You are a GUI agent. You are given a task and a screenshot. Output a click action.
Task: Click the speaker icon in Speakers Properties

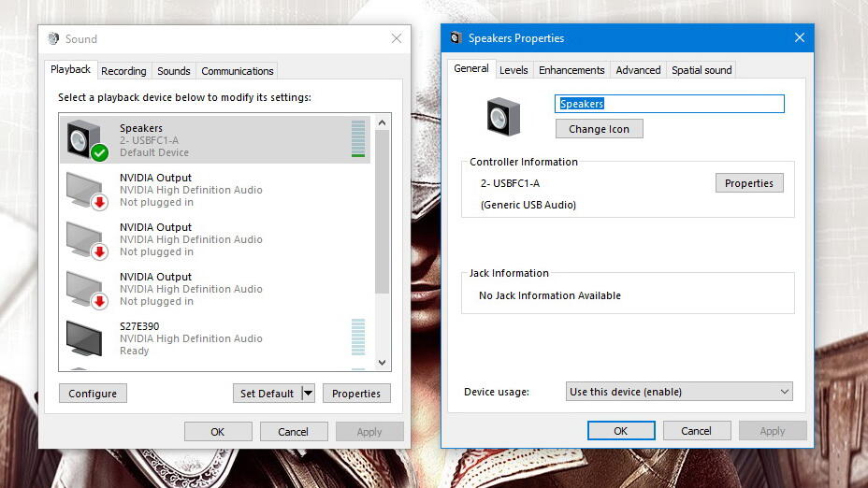[x=503, y=117]
